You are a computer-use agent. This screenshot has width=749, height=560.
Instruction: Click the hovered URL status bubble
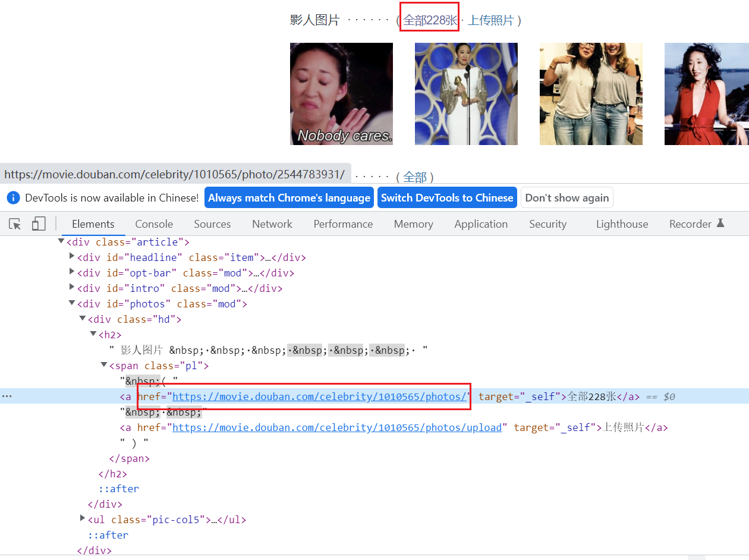175,174
